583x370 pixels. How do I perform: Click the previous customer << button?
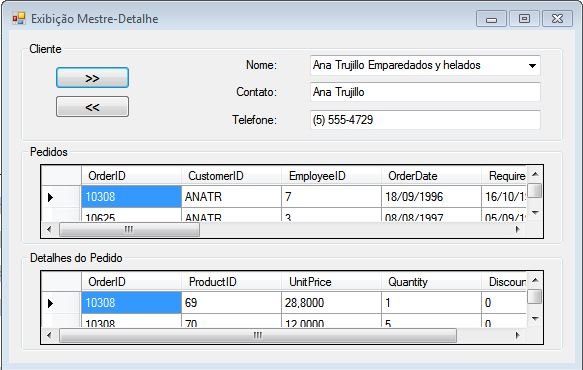(x=92, y=107)
